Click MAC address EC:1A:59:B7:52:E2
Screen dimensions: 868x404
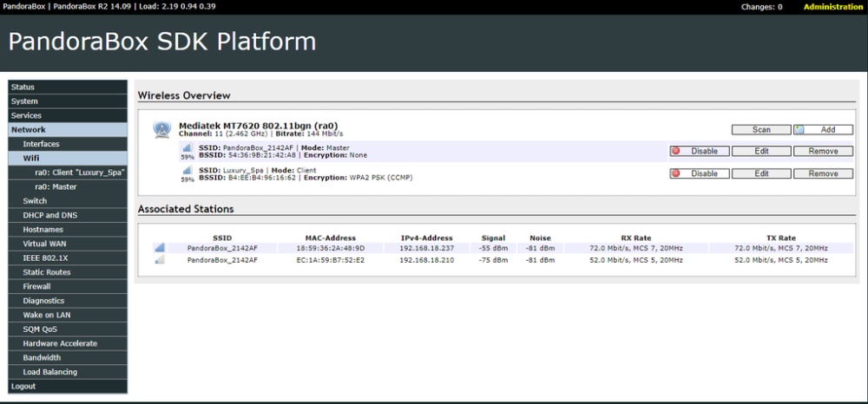click(x=331, y=260)
